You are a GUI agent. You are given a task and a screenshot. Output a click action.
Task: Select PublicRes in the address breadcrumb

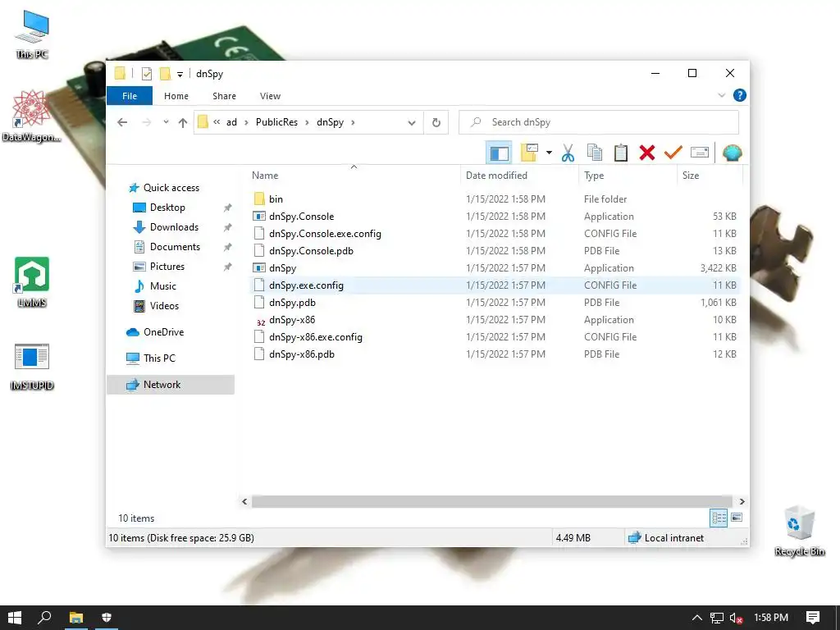[276, 122]
